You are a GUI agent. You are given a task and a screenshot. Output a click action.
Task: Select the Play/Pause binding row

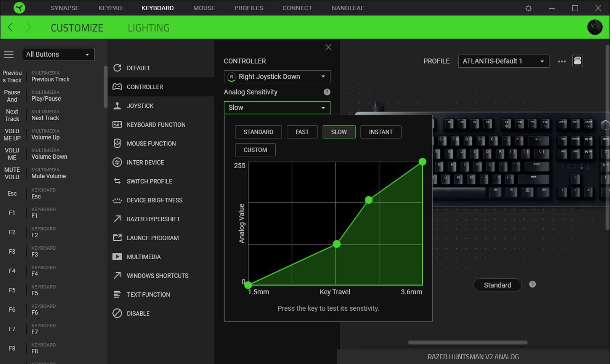pyautogui.click(x=51, y=96)
